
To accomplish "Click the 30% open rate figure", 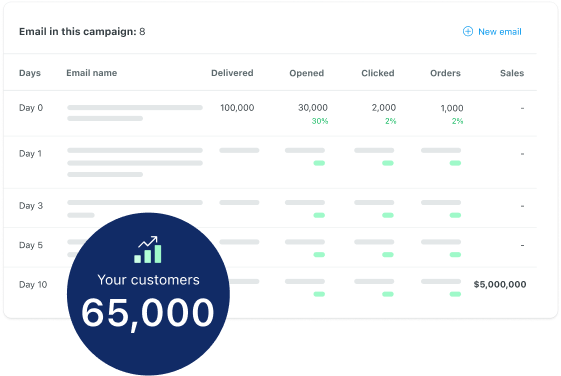I will [320, 121].
